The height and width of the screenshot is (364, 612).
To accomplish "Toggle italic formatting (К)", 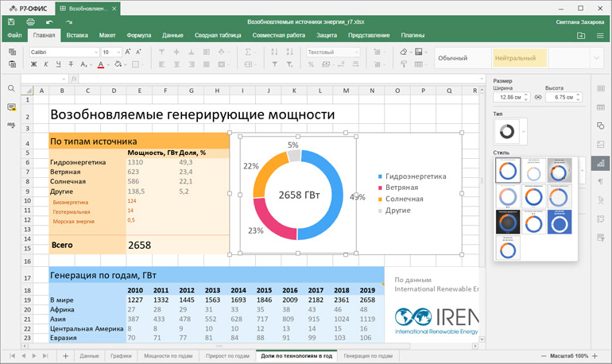I will click(x=45, y=64).
